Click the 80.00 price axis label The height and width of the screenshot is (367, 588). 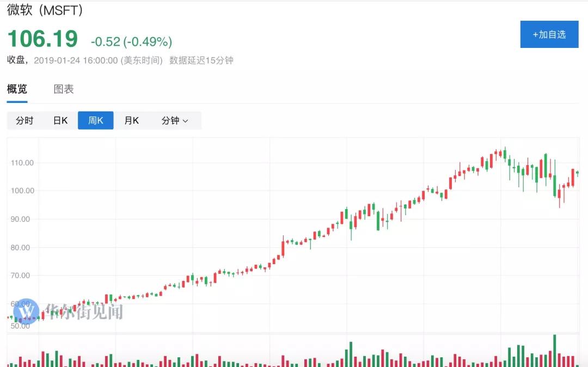pos(22,247)
